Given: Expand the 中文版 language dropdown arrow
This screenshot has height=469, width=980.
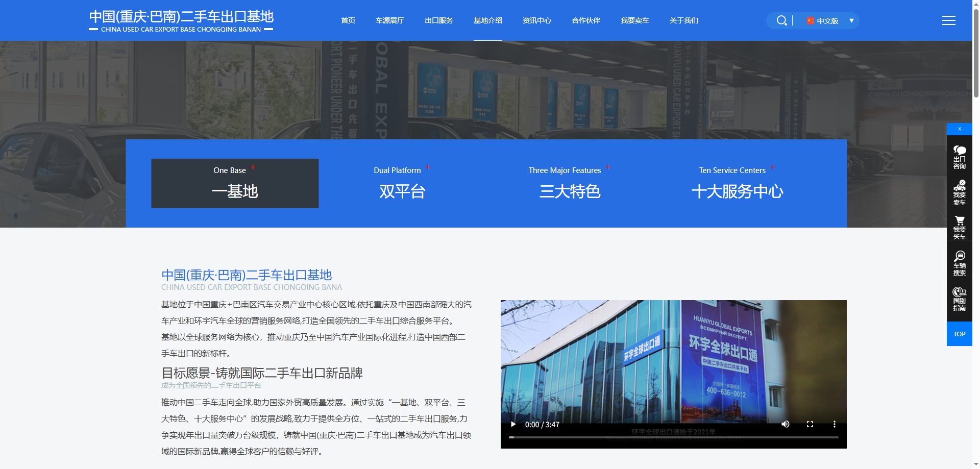Looking at the screenshot, I should click(851, 20).
